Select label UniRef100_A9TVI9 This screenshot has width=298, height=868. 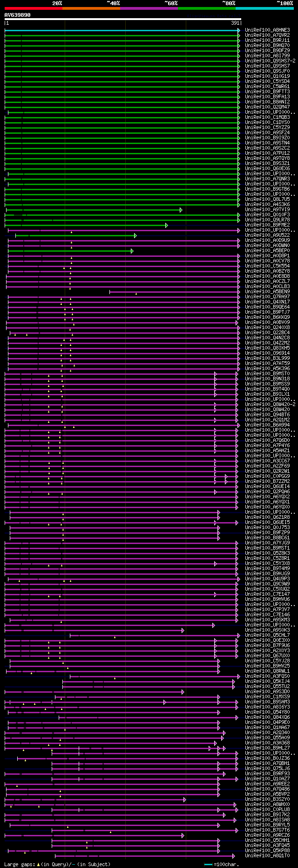267,210
